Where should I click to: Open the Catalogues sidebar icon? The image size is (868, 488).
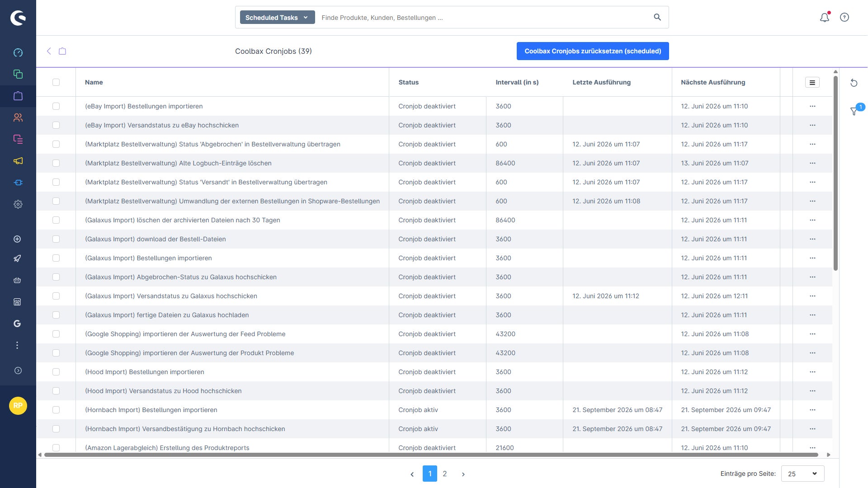[x=18, y=74]
